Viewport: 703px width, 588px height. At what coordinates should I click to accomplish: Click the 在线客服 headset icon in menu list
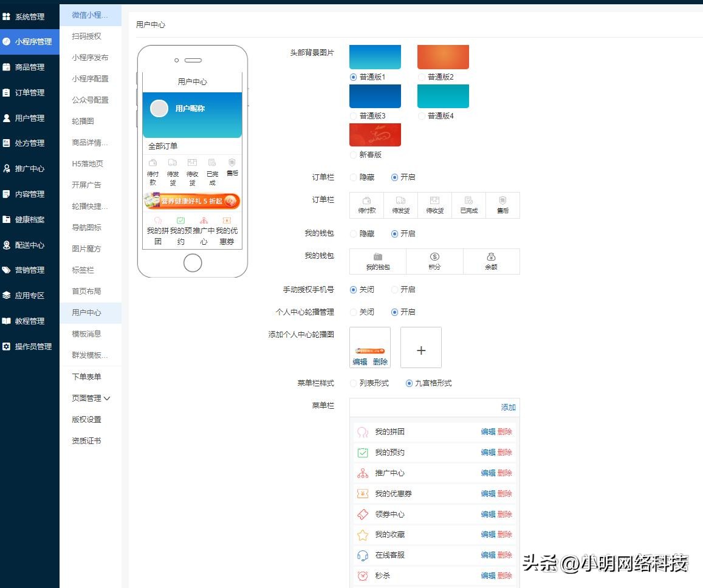coord(363,555)
